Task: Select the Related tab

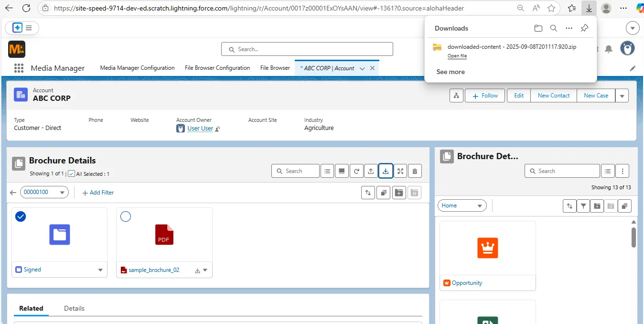Action: [31, 308]
